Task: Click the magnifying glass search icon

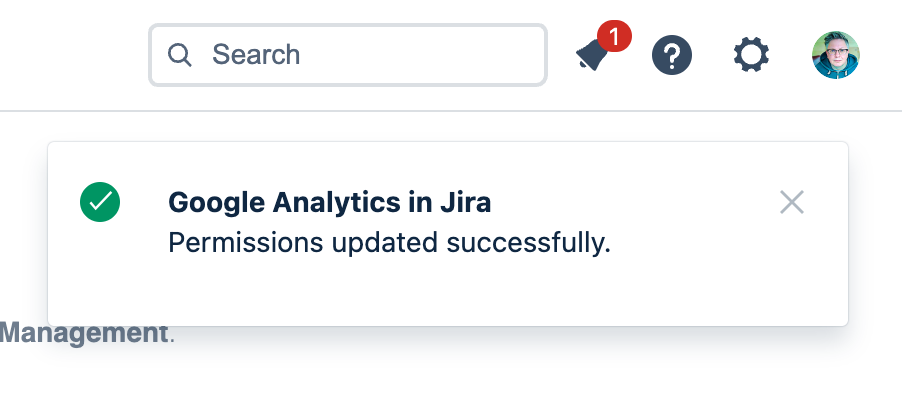Action: coord(180,54)
